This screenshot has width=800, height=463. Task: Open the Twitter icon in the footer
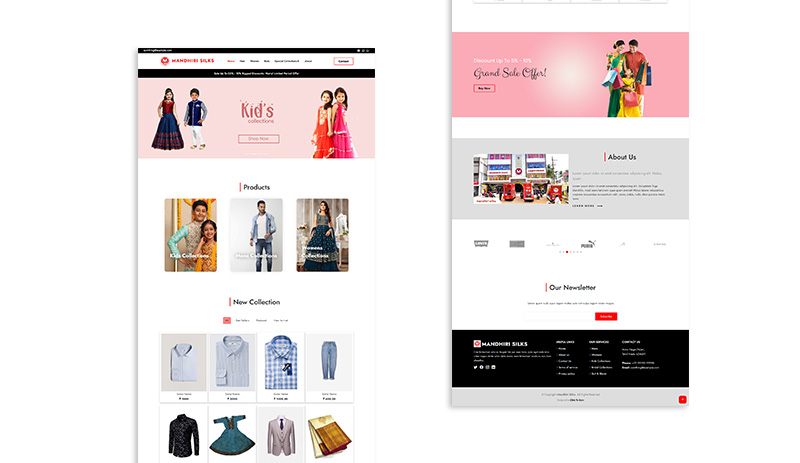[x=475, y=367]
